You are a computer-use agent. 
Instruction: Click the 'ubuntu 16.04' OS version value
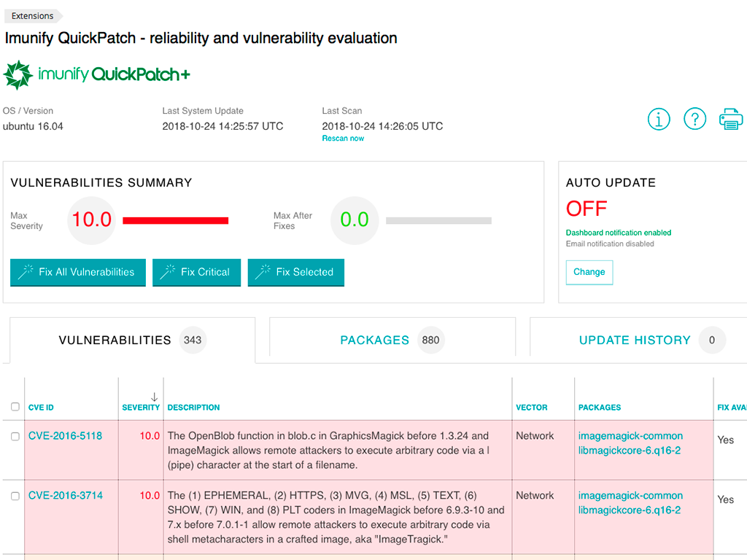click(33, 126)
